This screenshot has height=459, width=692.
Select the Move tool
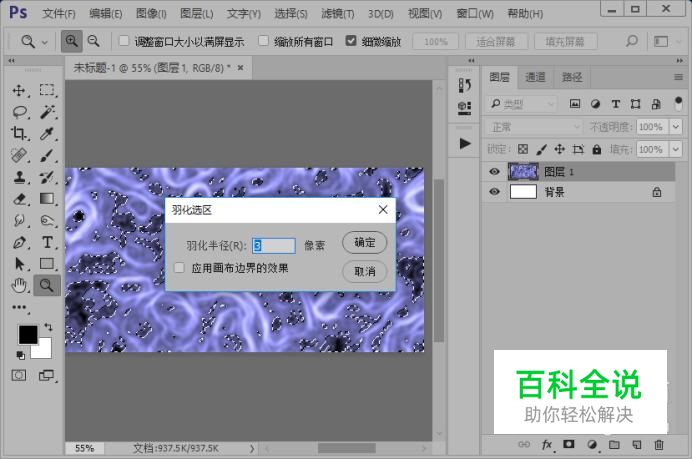pos(19,90)
